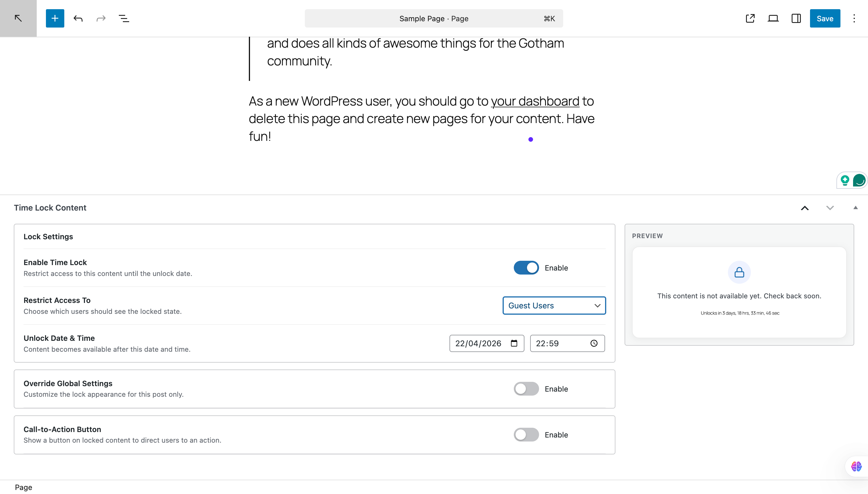Move Time Lock Content panel up
Image resolution: width=868 pixels, height=494 pixels.
tap(805, 208)
